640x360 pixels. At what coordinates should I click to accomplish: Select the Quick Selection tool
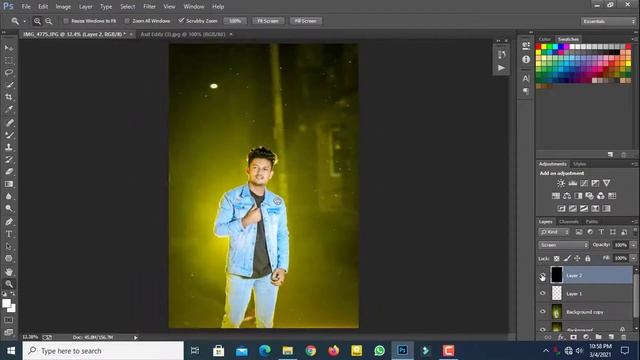click(9, 85)
